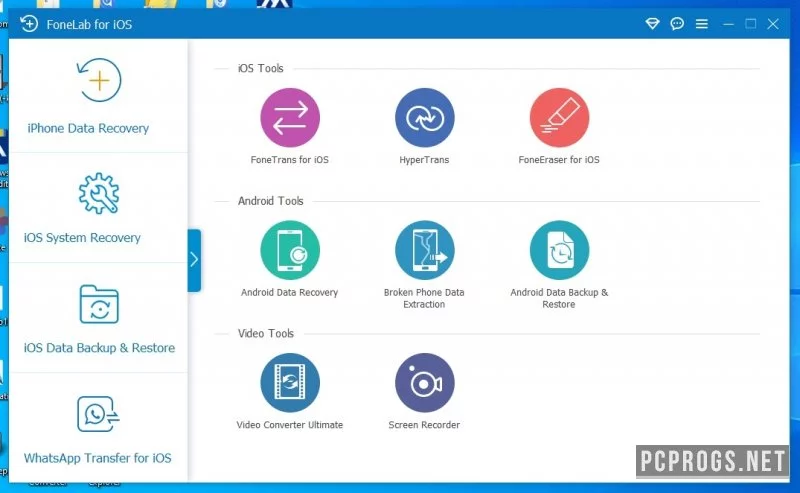
Task: Launch FoneEraser for iOS icon
Action: coord(559,118)
